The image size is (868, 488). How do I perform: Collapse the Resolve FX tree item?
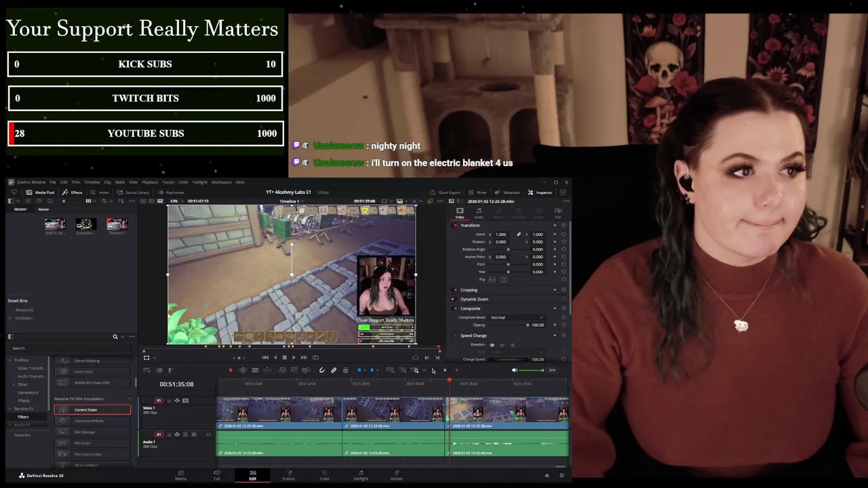(x=10, y=409)
